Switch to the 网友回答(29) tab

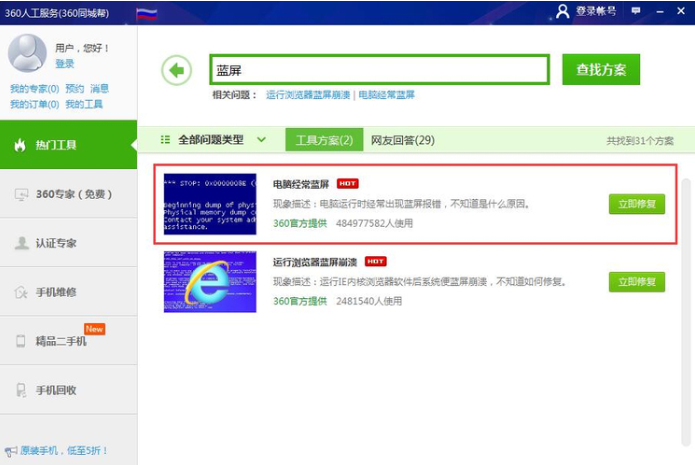click(x=403, y=140)
